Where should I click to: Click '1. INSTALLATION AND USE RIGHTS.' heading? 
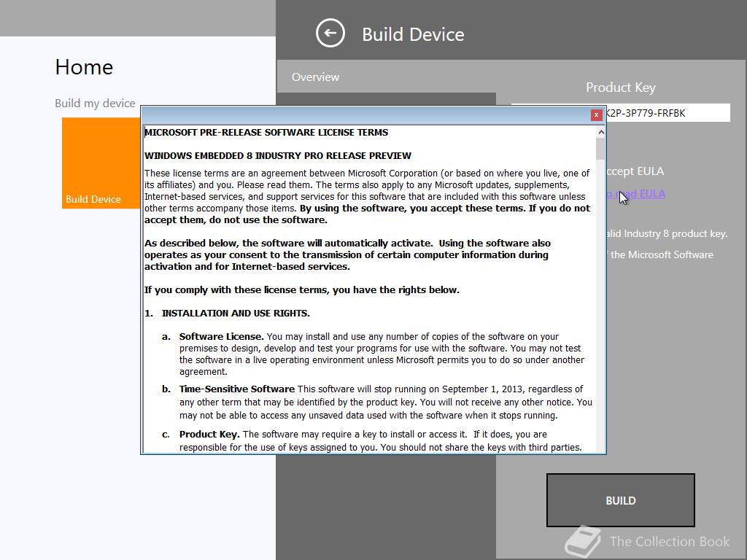coord(228,314)
